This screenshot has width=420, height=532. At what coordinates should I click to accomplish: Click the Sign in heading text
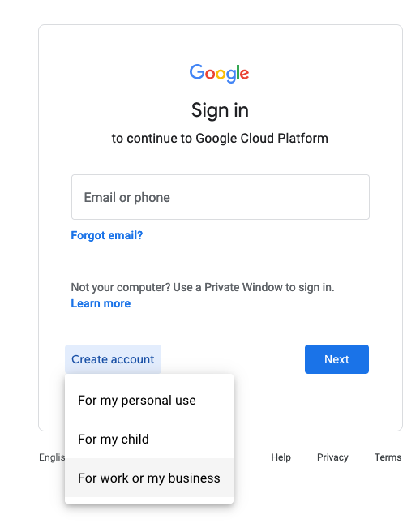point(220,110)
